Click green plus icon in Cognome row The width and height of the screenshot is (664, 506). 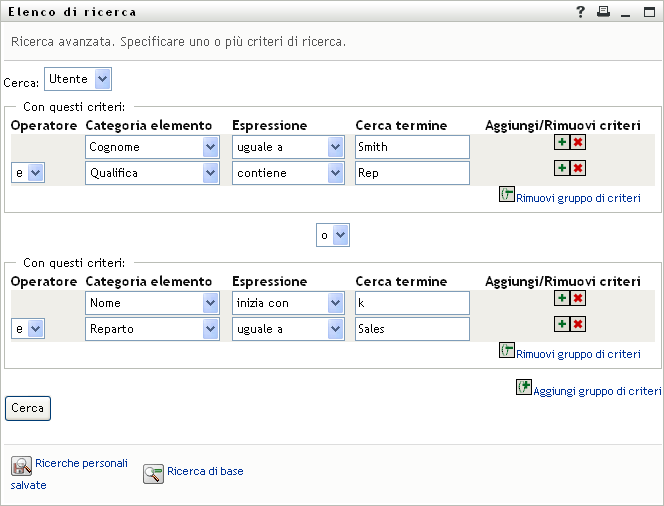[x=562, y=142]
